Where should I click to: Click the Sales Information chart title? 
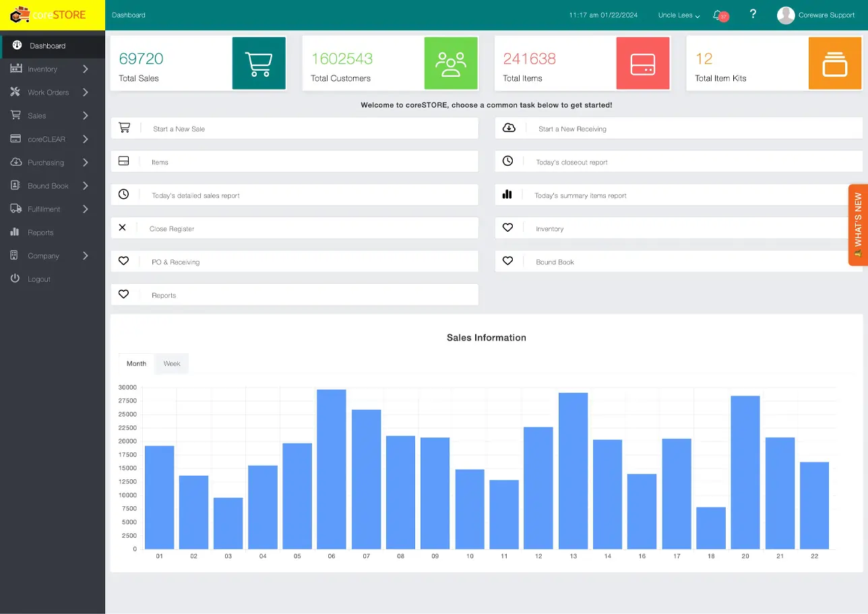487,338
